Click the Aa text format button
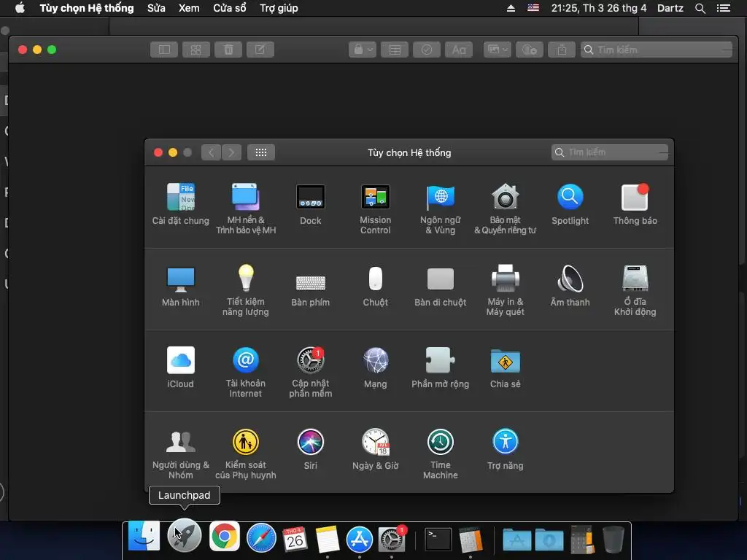This screenshot has width=747, height=560. pos(459,50)
